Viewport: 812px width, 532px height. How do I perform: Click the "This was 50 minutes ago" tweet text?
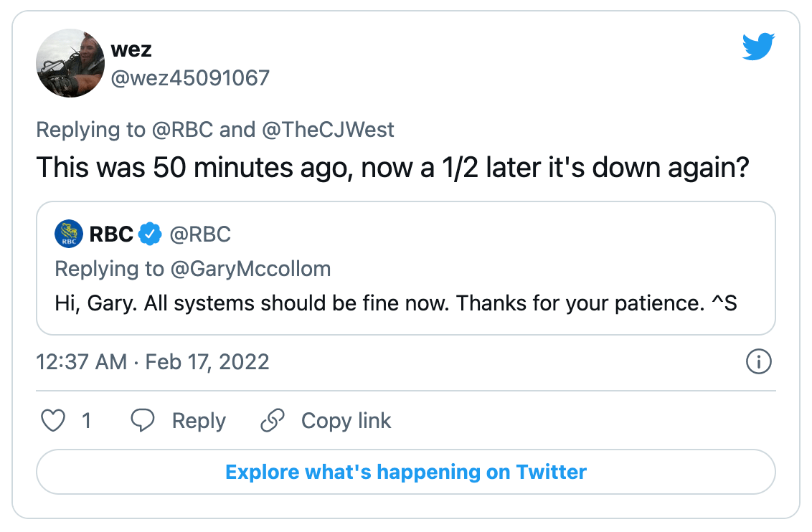coord(393,168)
